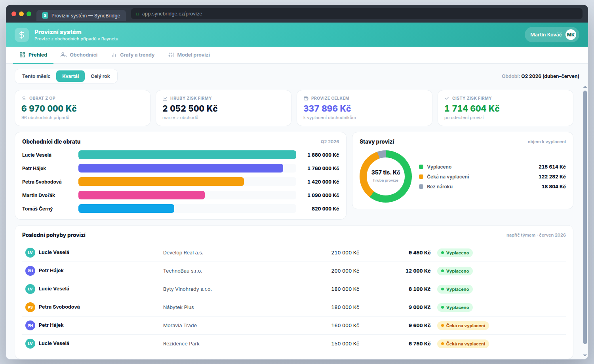Open the Grafy a trendy tab
Screen dimensions: 594x364
[133, 55]
